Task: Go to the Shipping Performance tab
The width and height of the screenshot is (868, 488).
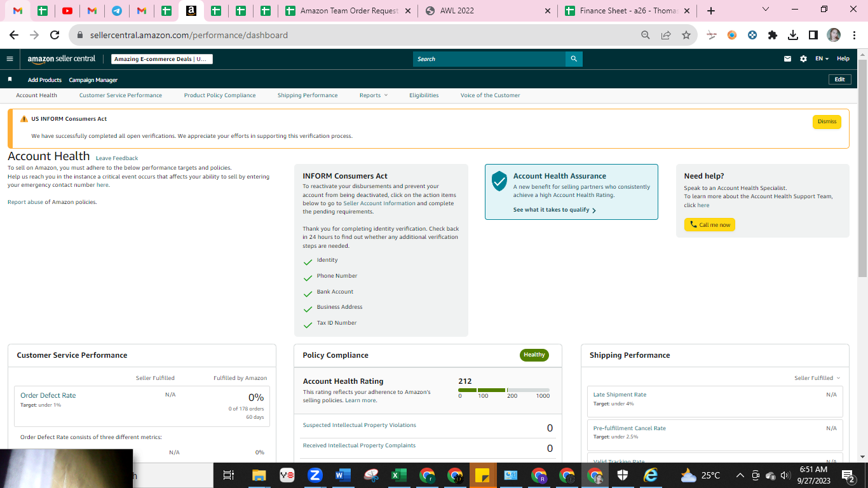Action: point(308,95)
